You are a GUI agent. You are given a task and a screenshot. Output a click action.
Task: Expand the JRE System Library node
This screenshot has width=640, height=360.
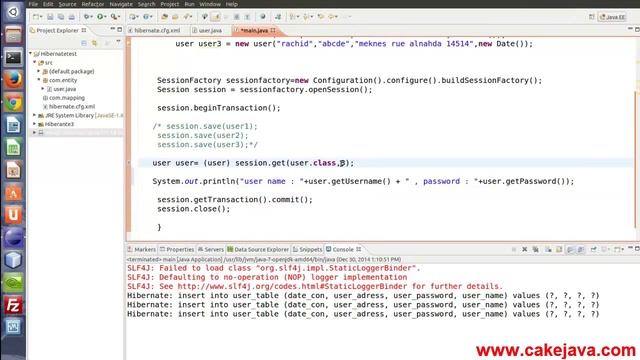[35, 115]
